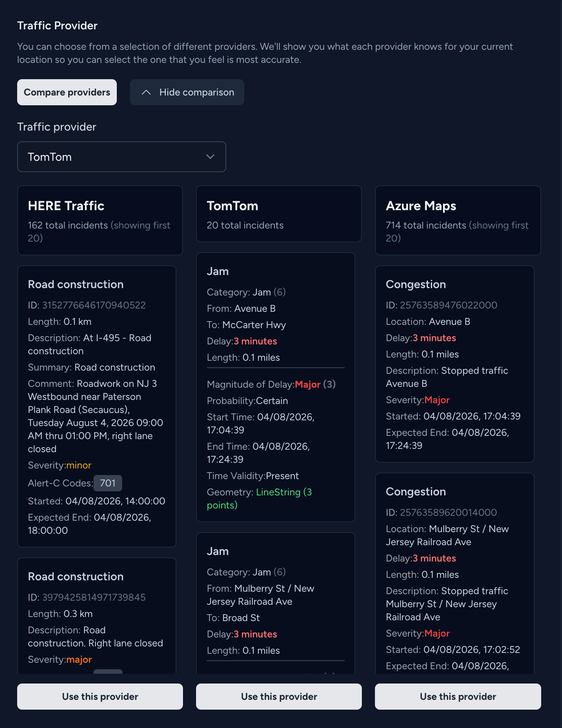Click the '162 total incidents' count text
Image resolution: width=562 pixels, height=728 pixels.
pyautogui.click(x=68, y=225)
